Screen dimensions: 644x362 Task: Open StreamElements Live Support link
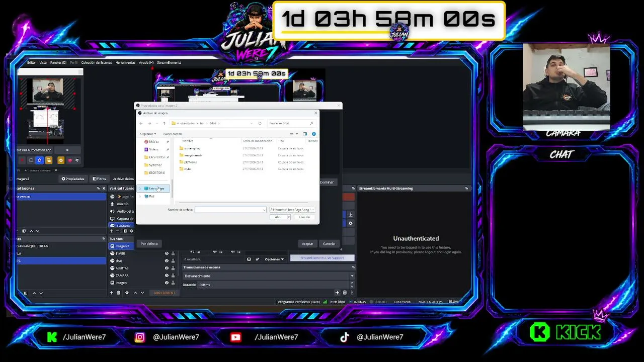click(322, 258)
